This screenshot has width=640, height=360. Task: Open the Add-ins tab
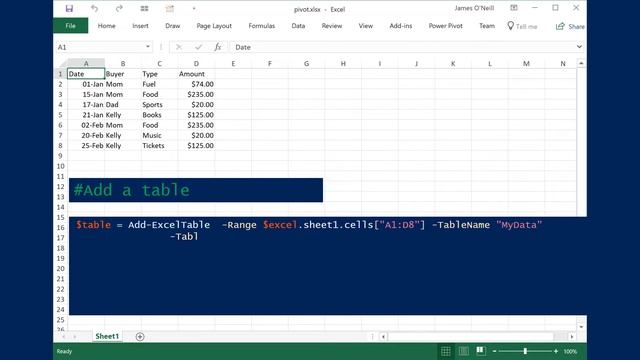point(401,26)
